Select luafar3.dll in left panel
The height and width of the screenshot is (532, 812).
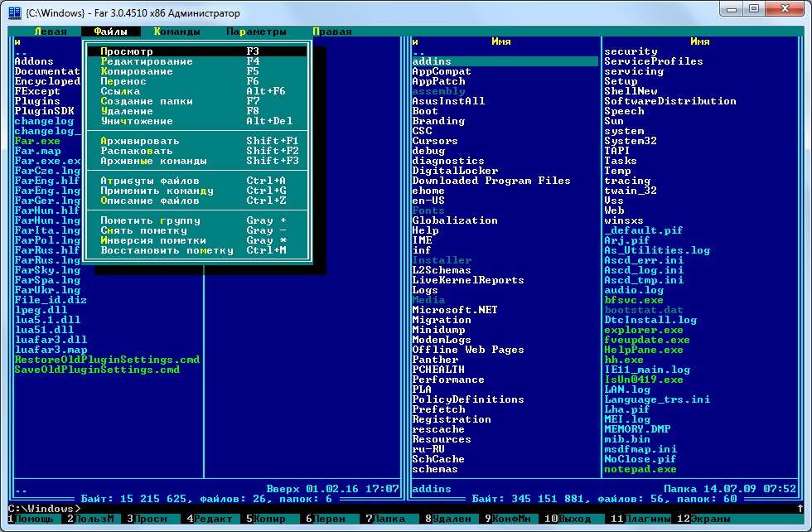click(51, 340)
